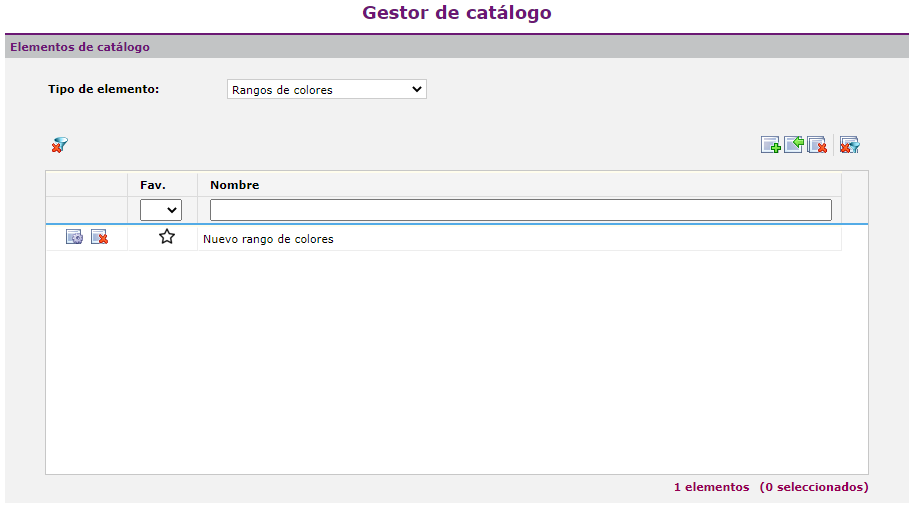Click the '1 elementos' count text
915x509 pixels.
[x=711, y=487]
